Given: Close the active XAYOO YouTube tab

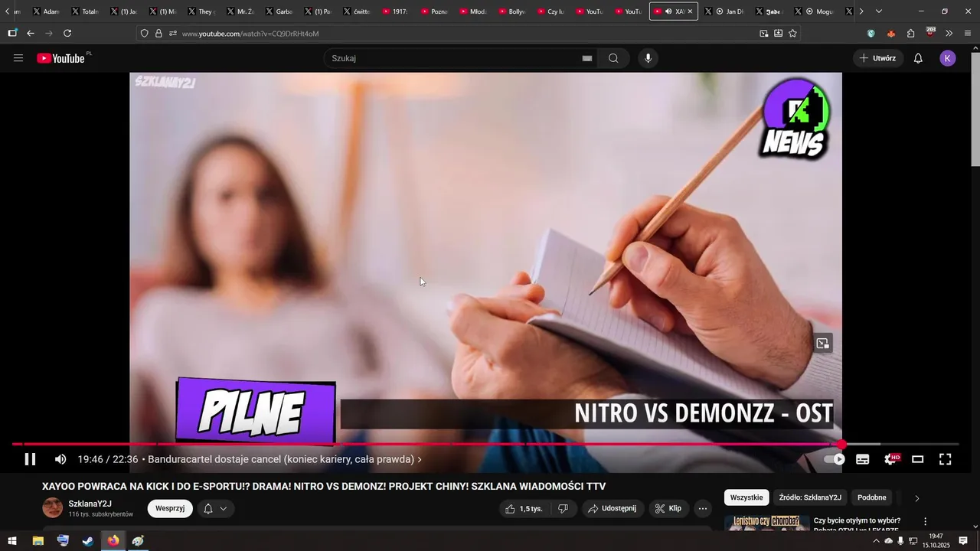Looking at the screenshot, I should (x=690, y=11).
